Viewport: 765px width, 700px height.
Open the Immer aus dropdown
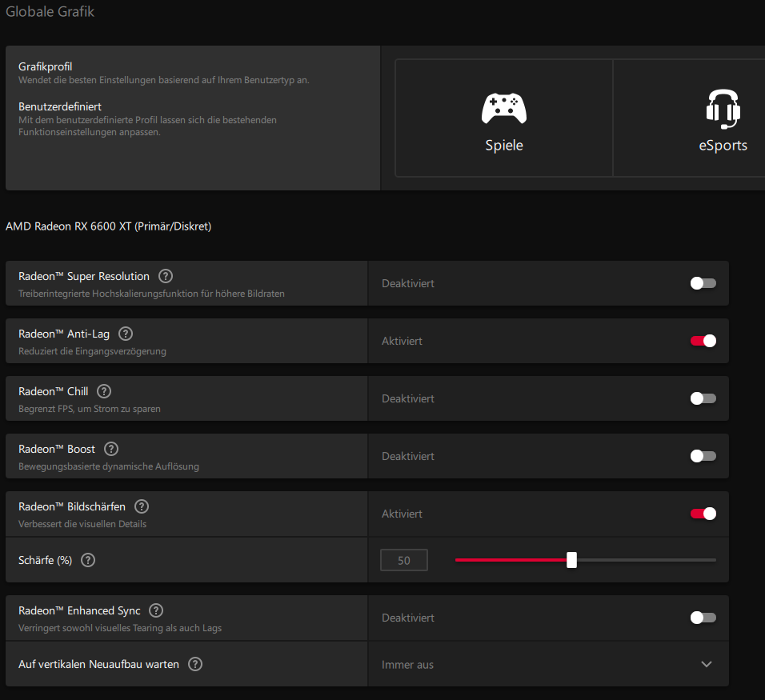548,664
